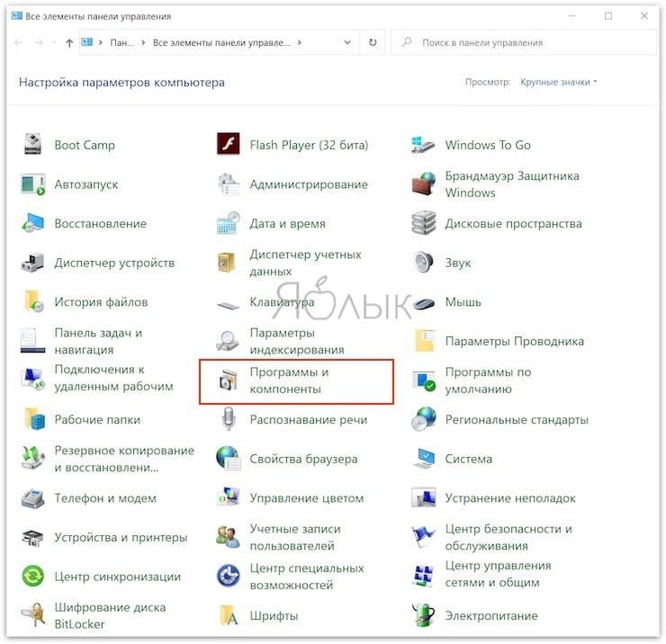The image size is (666, 644).
Task: Open Телефон и модем link
Action: tap(105, 497)
